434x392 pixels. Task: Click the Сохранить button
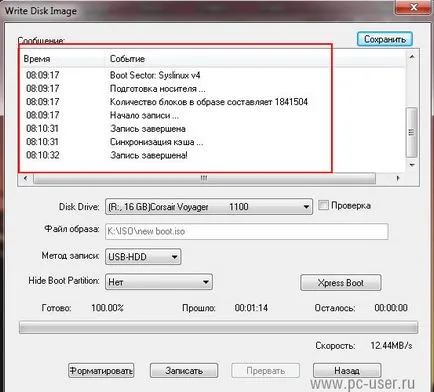click(x=385, y=39)
